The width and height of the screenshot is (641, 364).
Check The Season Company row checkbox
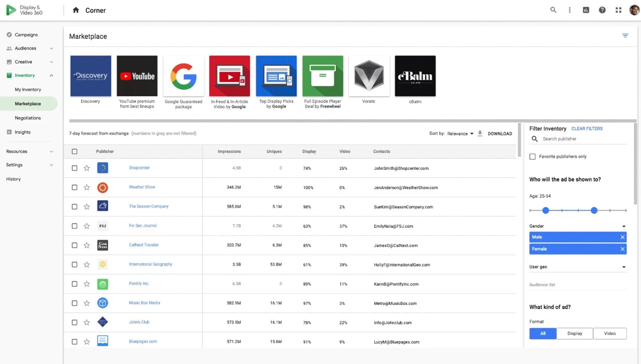coord(74,206)
